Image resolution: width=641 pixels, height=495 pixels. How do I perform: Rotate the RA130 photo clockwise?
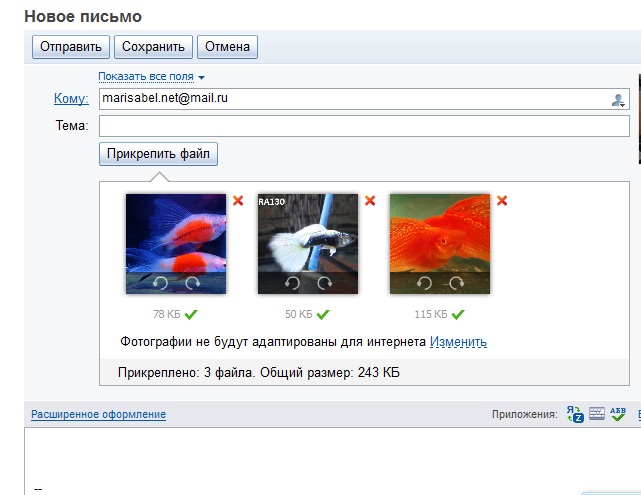[x=323, y=283]
